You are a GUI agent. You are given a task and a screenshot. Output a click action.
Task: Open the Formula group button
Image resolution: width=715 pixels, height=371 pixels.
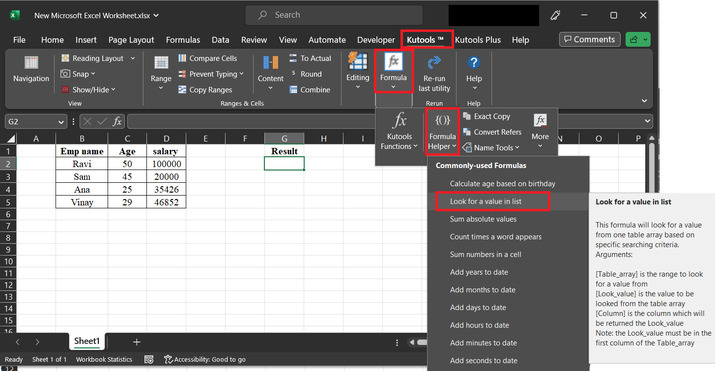(x=394, y=71)
